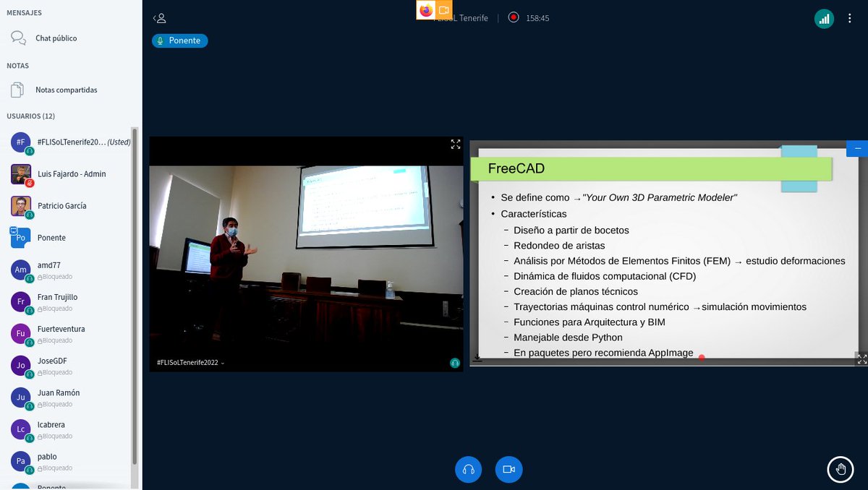868x490 pixels.
Task: Click the Lc avatar
Action: [21, 429]
